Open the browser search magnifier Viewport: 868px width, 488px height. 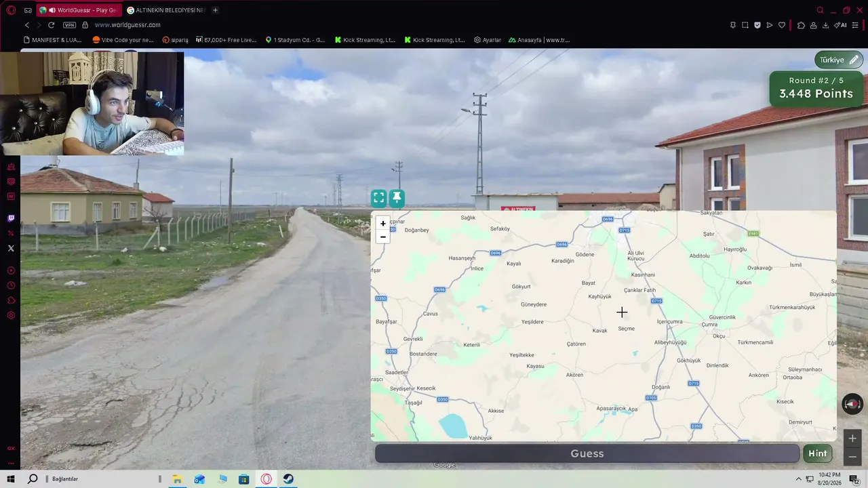click(821, 10)
